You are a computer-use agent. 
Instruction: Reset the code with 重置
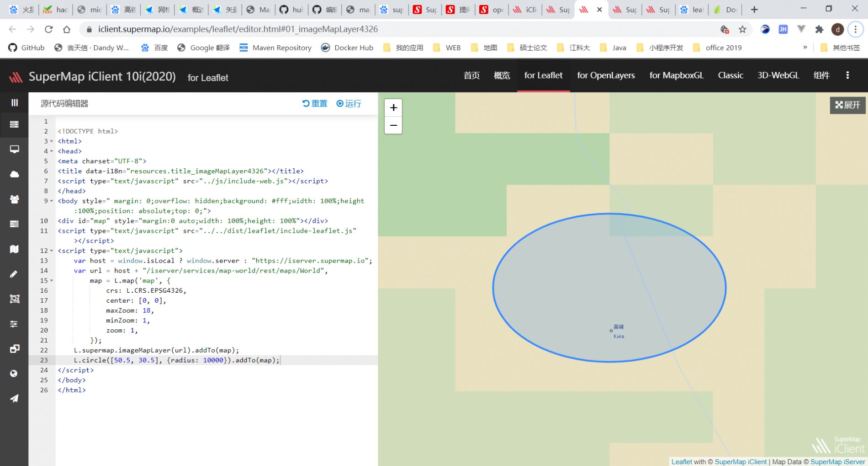point(315,104)
